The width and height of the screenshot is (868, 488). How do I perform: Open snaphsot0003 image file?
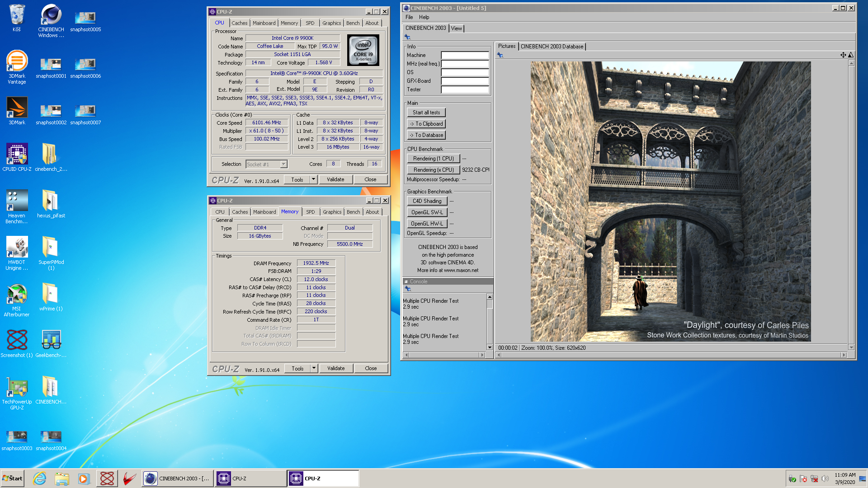point(17,440)
